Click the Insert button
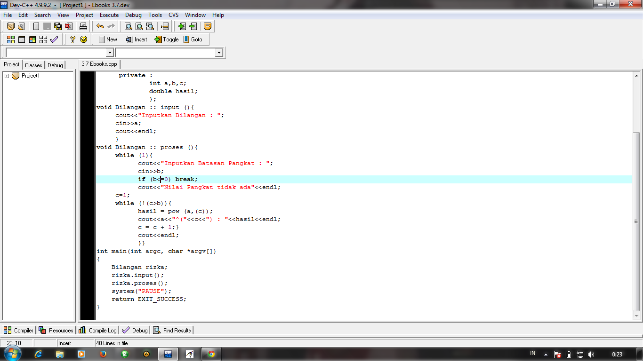The image size is (644, 363). click(136, 39)
